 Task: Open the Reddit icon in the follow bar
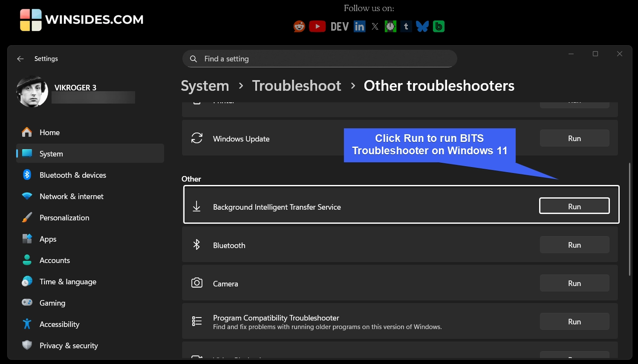coord(299,26)
